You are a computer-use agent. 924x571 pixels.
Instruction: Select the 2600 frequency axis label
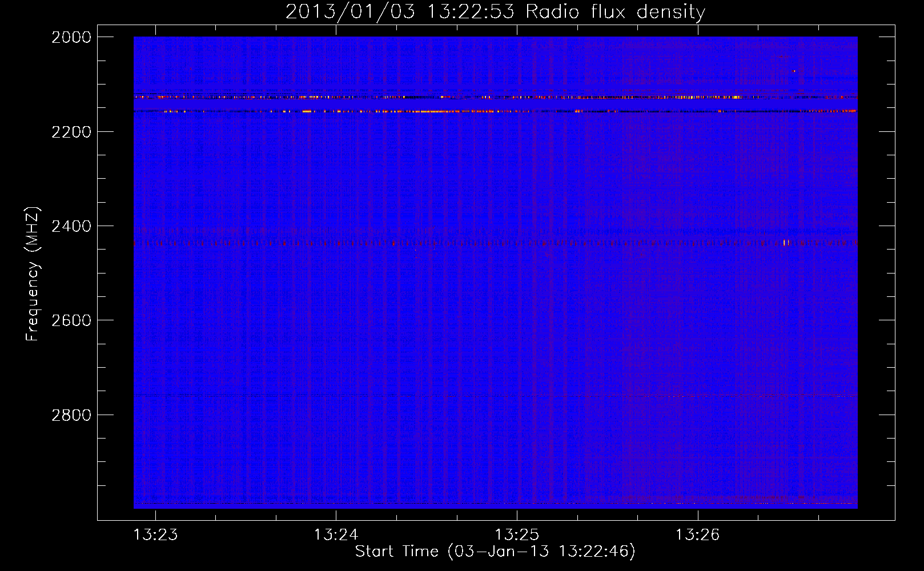pos(71,320)
